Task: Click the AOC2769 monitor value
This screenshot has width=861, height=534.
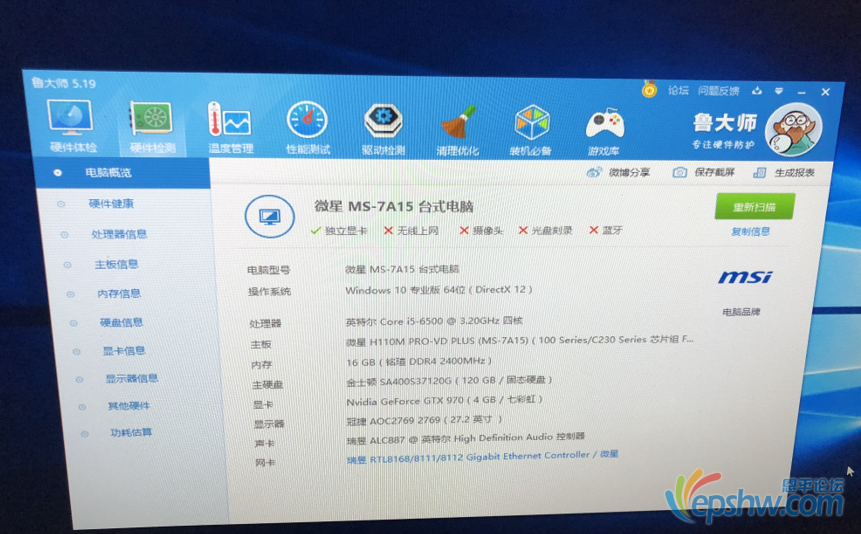Action: [x=424, y=420]
